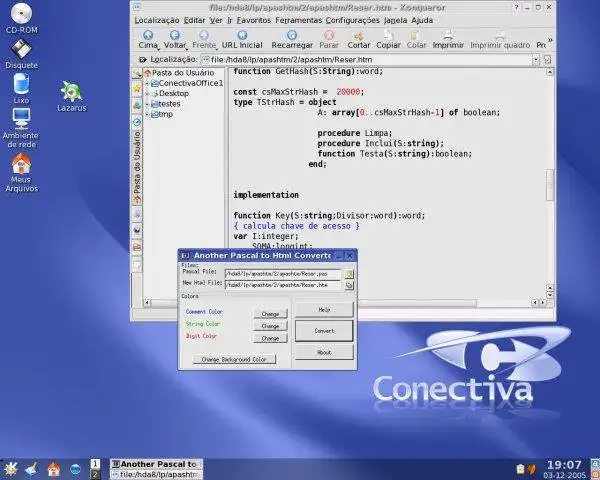Viewport: 600px width, 480px height.
Task: Open the Janela menu
Action: pos(395,20)
